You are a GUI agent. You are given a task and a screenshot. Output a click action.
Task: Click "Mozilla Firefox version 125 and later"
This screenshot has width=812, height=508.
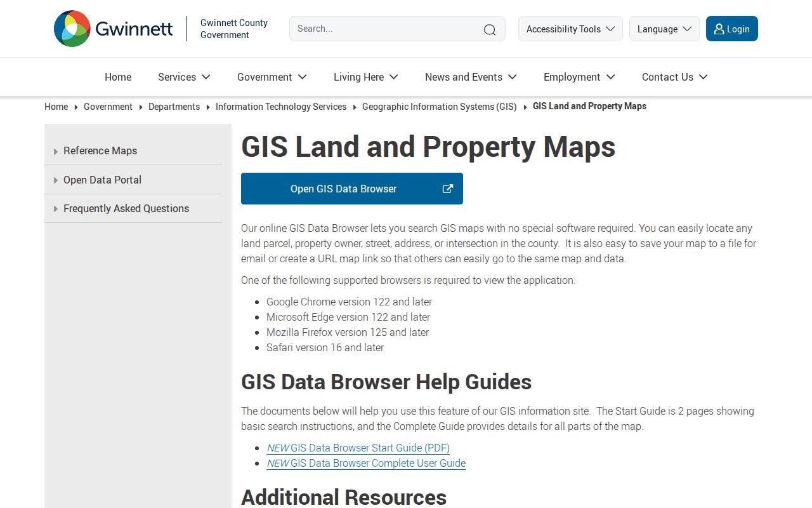click(x=348, y=332)
